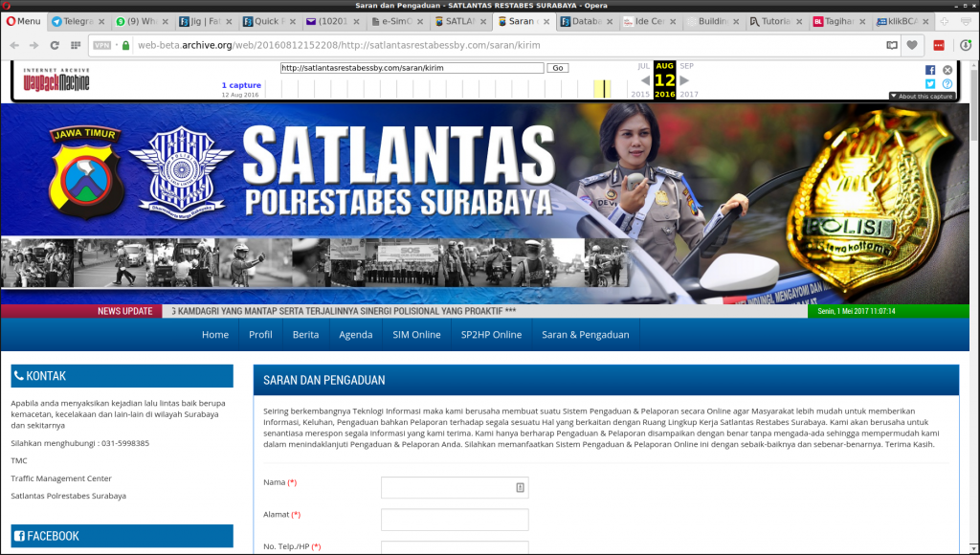Expand the About this capture dropdown
The width and height of the screenshot is (980, 555).
point(922,97)
